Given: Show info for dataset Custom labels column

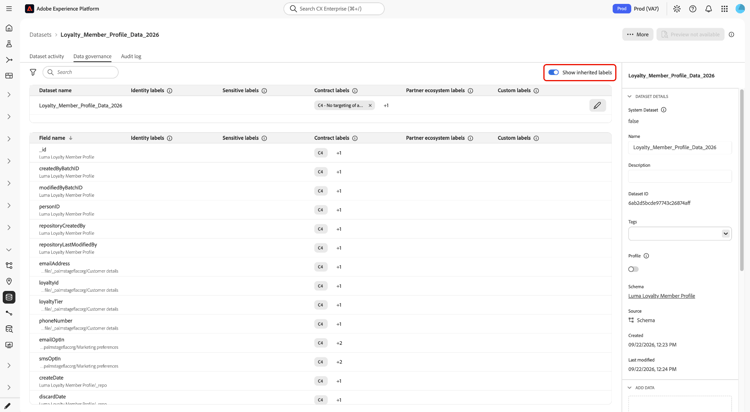Looking at the screenshot, I should (x=536, y=90).
